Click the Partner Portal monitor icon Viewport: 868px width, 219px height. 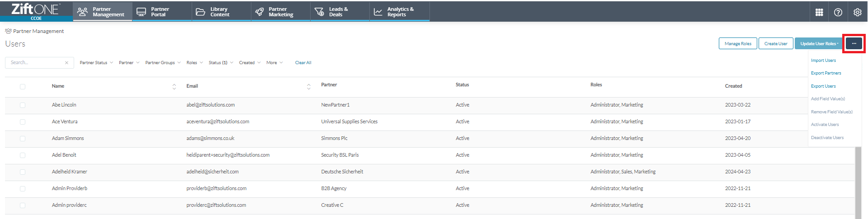142,12
